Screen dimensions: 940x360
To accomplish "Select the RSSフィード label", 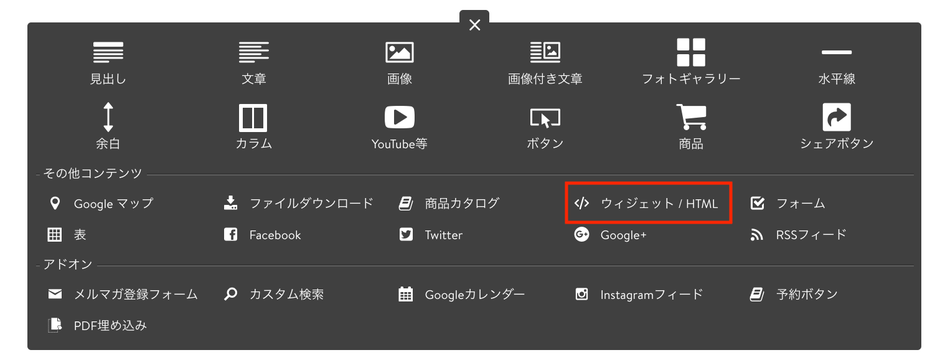I will 811,235.
